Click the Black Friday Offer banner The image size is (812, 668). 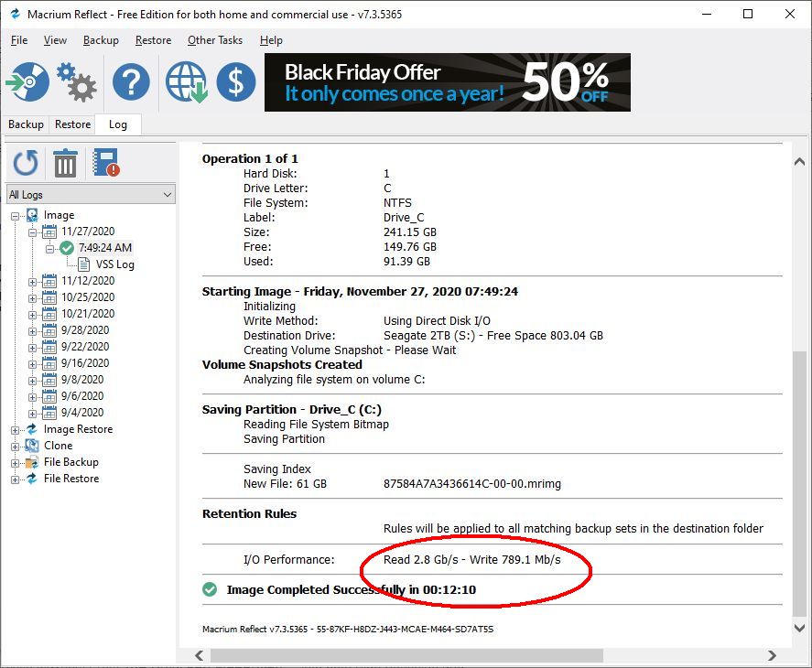tap(447, 82)
